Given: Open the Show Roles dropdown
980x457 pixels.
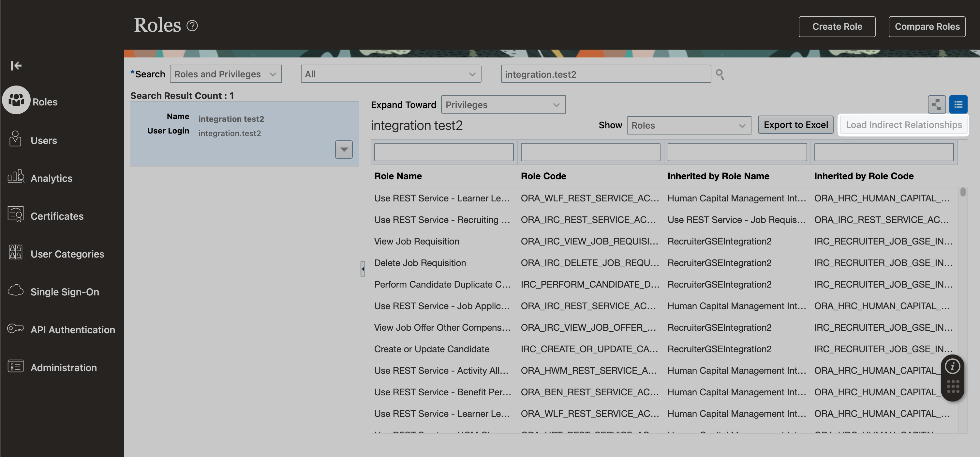Looking at the screenshot, I should pyautogui.click(x=689, y=125).
